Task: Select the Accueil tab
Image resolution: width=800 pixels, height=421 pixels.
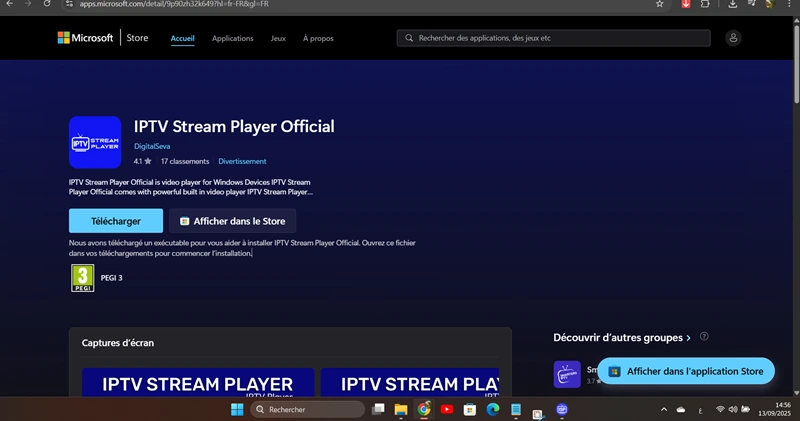Action: click(x=182, y=38)
